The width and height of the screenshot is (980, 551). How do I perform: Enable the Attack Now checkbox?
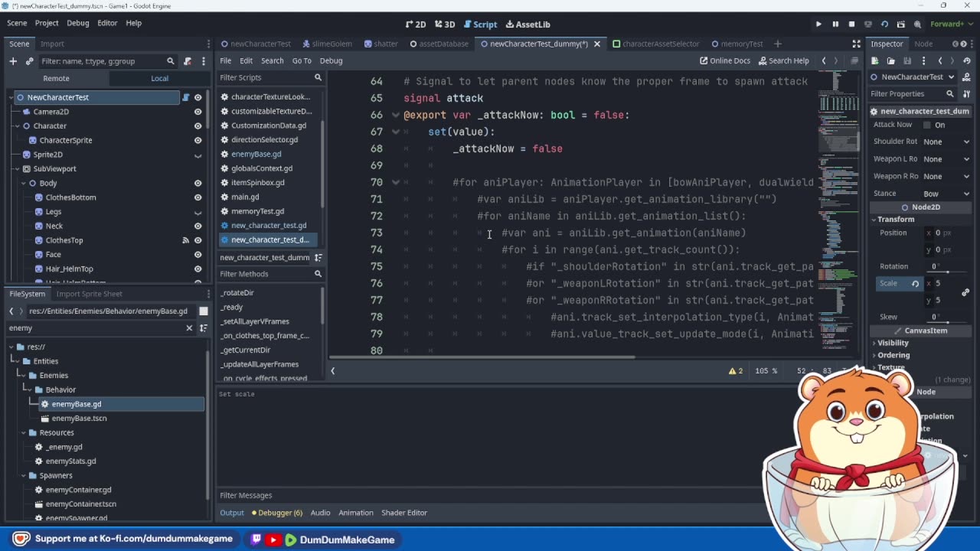tap(927, 125)
